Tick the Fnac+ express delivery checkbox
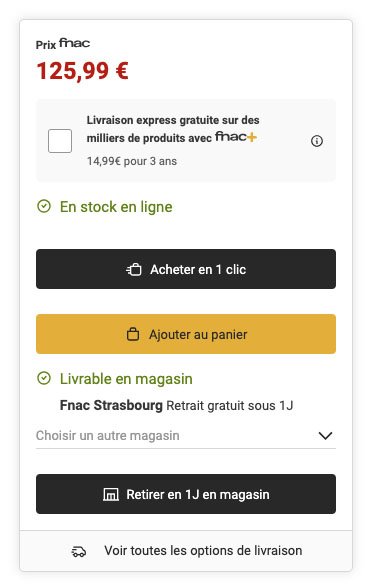The height and width of the screenshot is (585, 372). pyautogui.click(x=60, y=141)
